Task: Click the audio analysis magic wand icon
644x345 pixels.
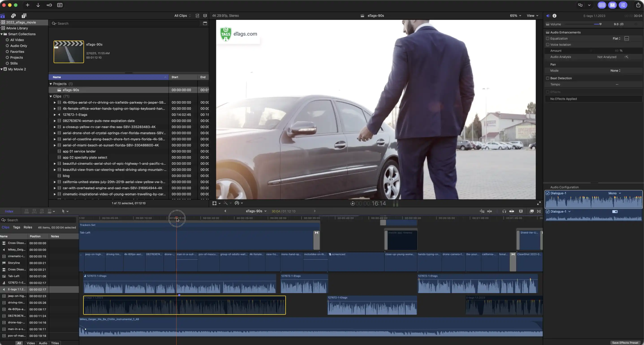Action: coord(627,57)
